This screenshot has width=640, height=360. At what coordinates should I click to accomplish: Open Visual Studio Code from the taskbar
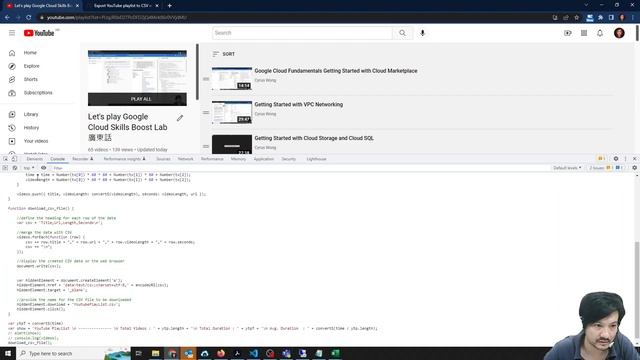coord(253,353)
